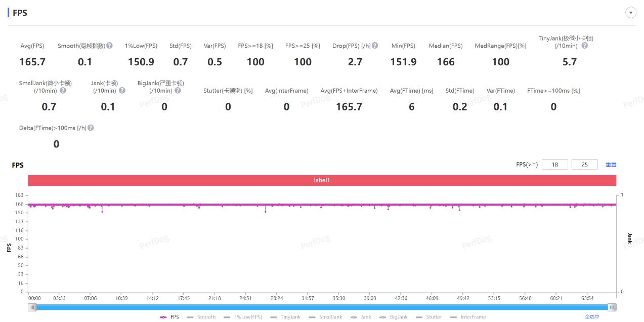
Task: Click left handle of time range slider
Action: (32, 307)
